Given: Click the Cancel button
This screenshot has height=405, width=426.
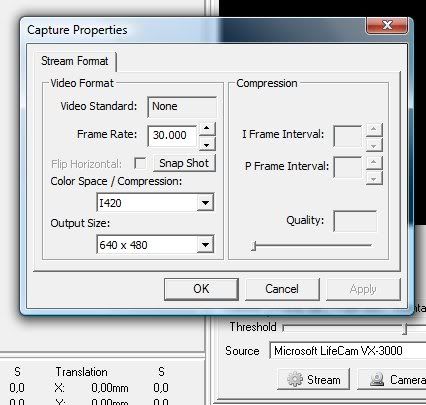Looking at the screenshot, I should coord(282,289).
